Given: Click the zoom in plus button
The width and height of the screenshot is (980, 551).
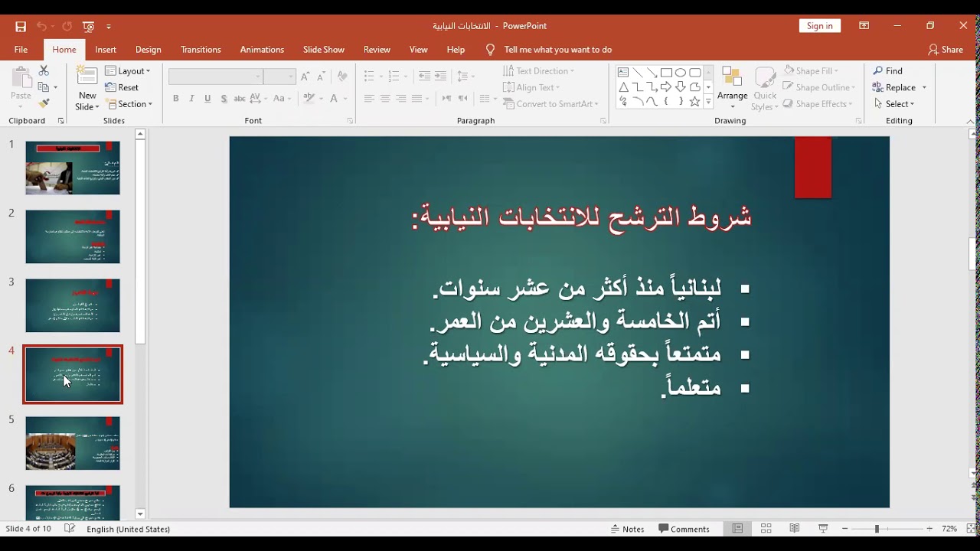Looking at the screenshot, I should pyautogui.click(x=929, y=529).
